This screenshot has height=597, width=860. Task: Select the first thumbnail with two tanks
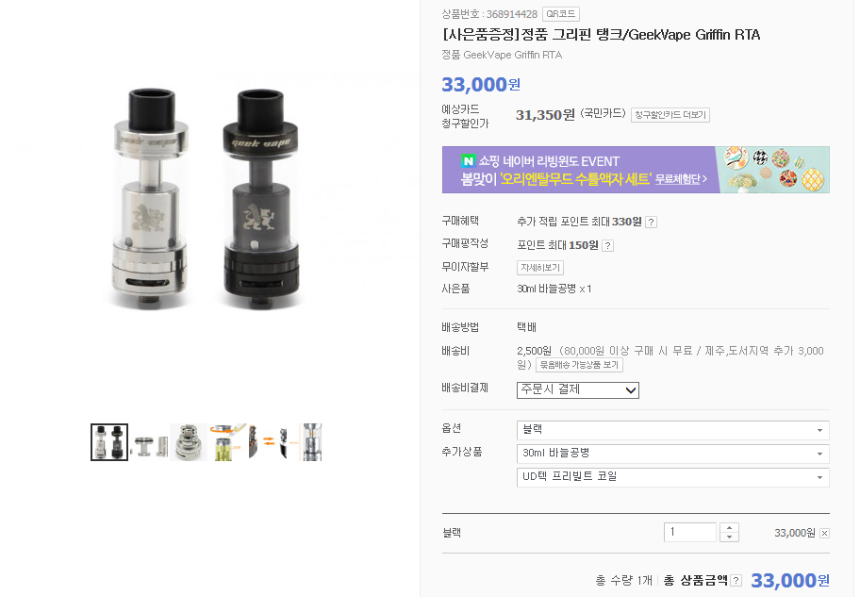click(x=109, y=442)
